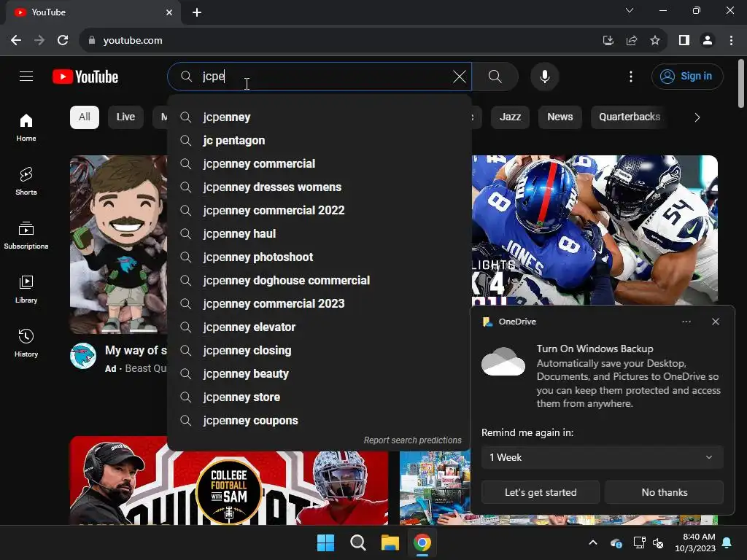747x560 pixels.
Task: Open File Explorer from the taskbar
Action: pyautogui.click(x=390, y=542)
